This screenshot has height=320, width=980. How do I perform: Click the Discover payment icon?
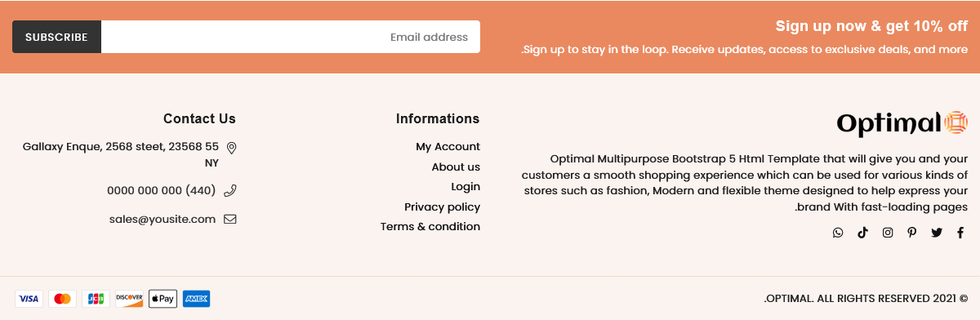[129, 299]
